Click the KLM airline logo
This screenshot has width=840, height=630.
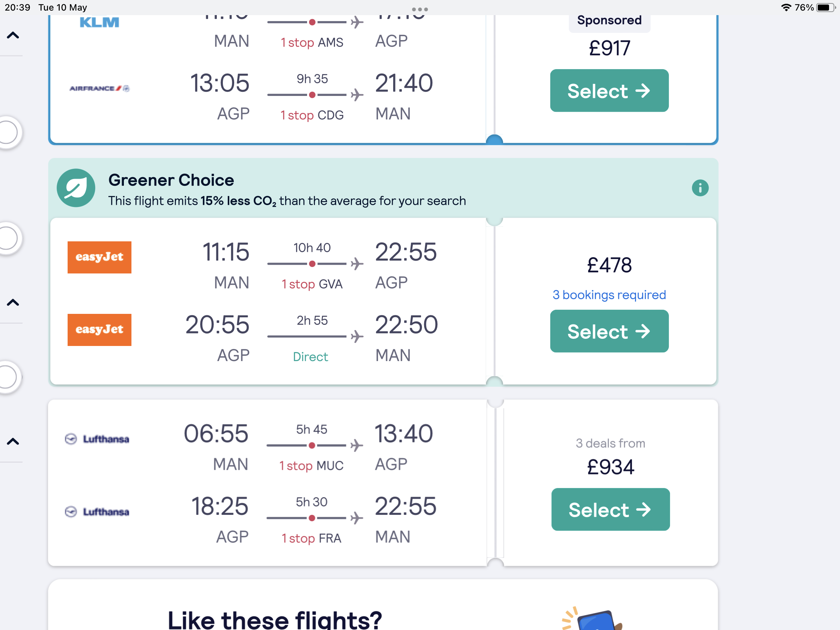[x=99, y=22]
